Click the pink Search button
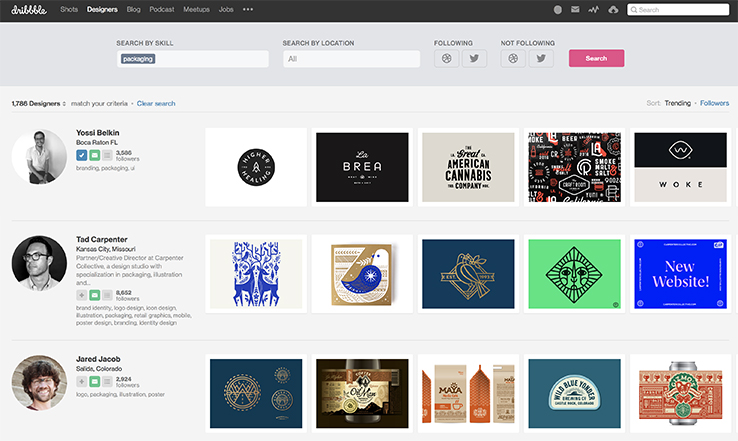The width and height of the screenshot is (738, 441). [596, 58]
